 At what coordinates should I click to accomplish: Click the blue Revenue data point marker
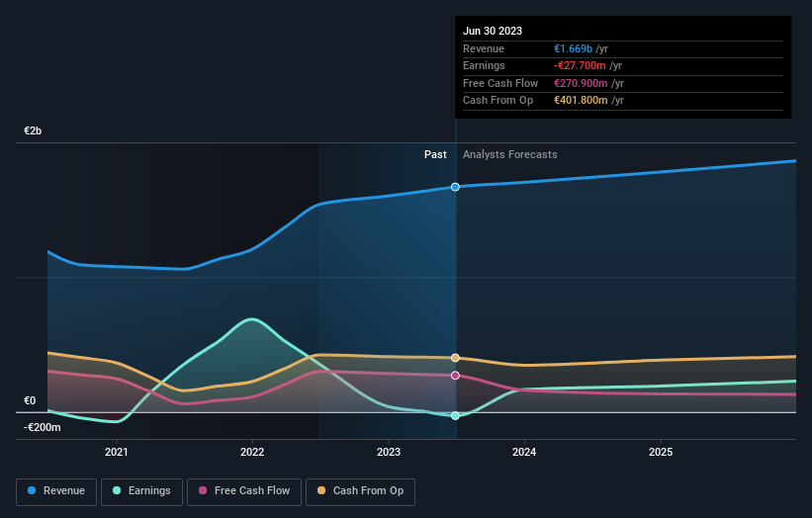[x=455, y=187]
